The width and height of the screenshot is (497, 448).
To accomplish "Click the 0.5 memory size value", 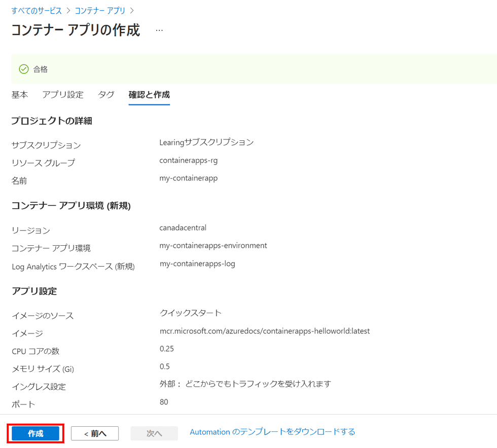I will (x=165, y=366).
